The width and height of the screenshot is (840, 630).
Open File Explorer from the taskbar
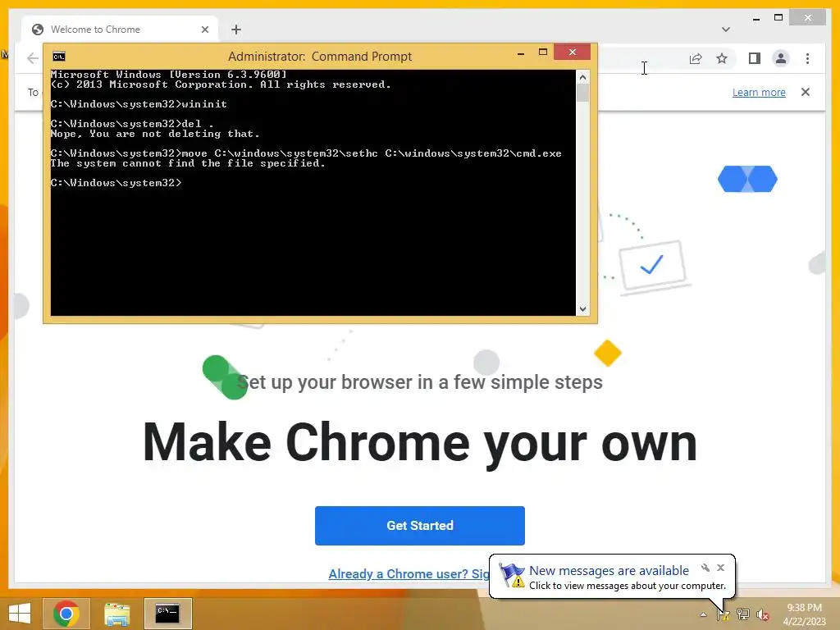[116, 613]
